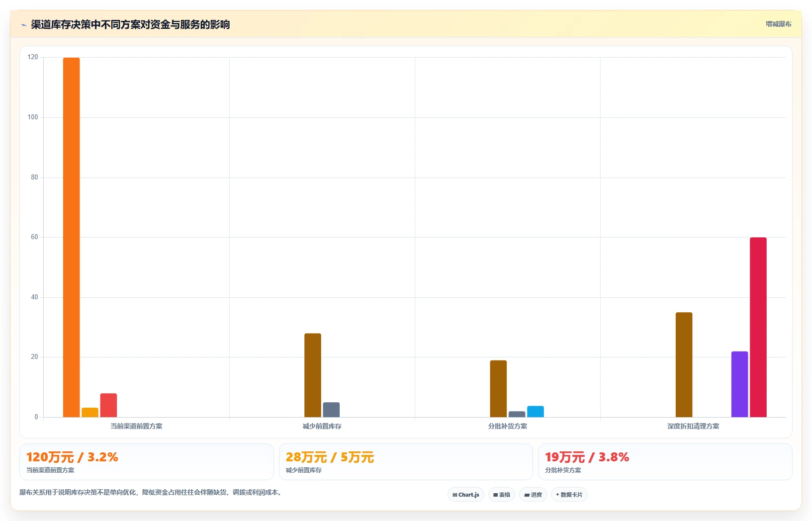Click the y-axis value 20
This screenshot has height=521, width=812.
coord(34,357)
